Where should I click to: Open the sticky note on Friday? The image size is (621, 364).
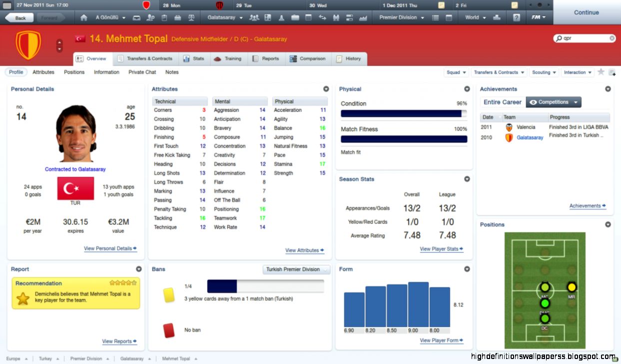point(515,5)
